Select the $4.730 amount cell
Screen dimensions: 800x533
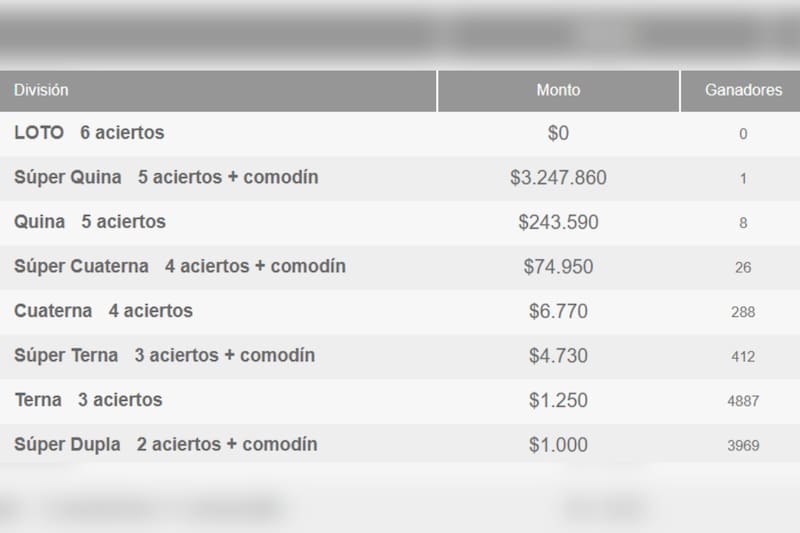coord(558,356)
